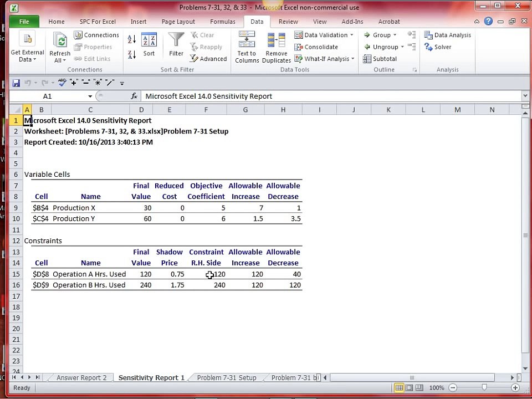The height and width of the screenshot is (399, 532).
Task: Click the Select All corner button
Action: coord(16,110)
